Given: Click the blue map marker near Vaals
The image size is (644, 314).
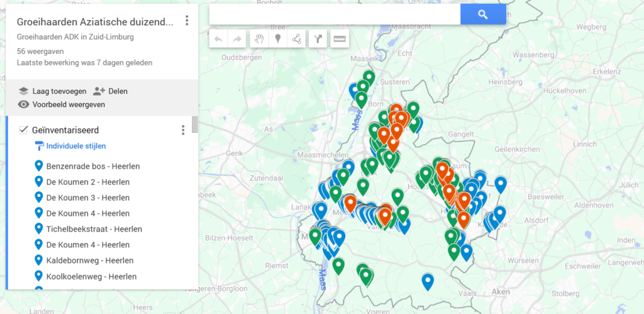Looking at the screenshot, I should coord(428,281).
